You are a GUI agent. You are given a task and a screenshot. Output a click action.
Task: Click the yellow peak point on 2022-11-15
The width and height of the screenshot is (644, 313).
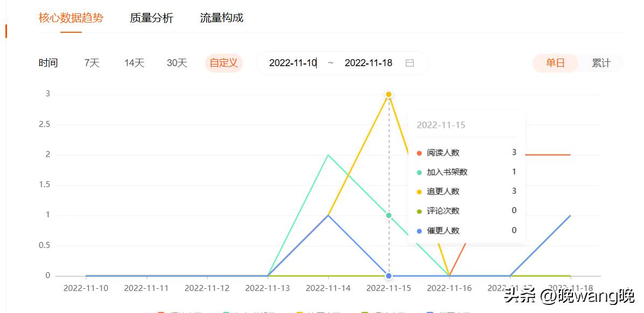pos(388,94)
